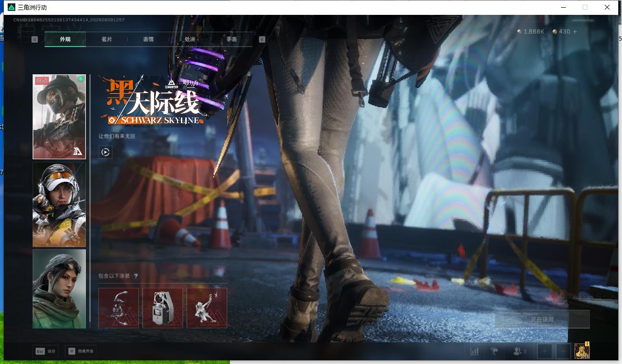Open the player avatar in bottom corner
Screen dimensions: 622x364
coord(582,351)
